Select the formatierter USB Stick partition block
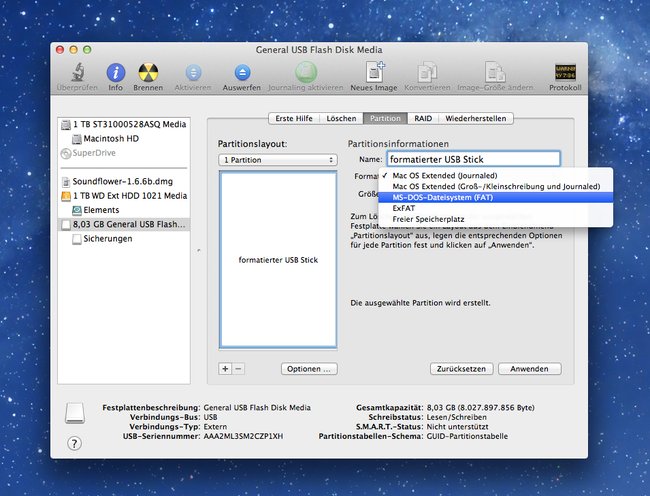 pos(278,260)
